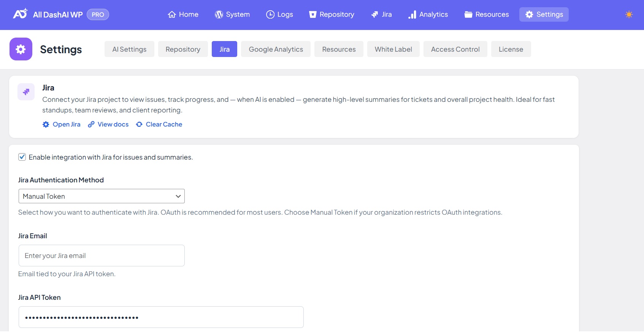Click the purple Settings gear icon

(21, 49)
